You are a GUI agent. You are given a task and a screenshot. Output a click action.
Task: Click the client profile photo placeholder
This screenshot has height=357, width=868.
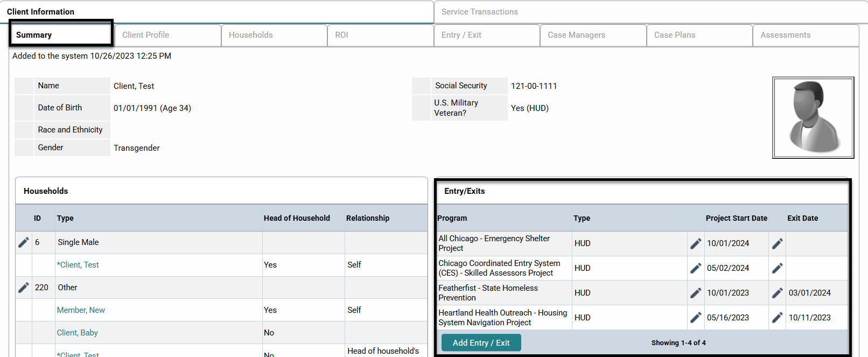click(x=813, y=117)
